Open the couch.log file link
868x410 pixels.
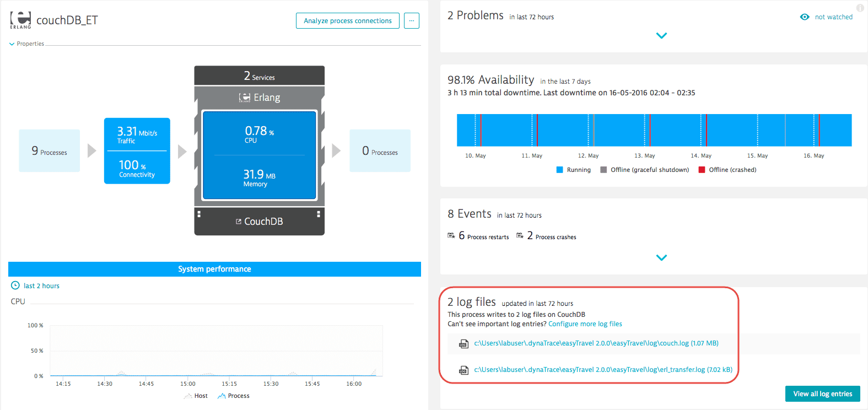596,343
